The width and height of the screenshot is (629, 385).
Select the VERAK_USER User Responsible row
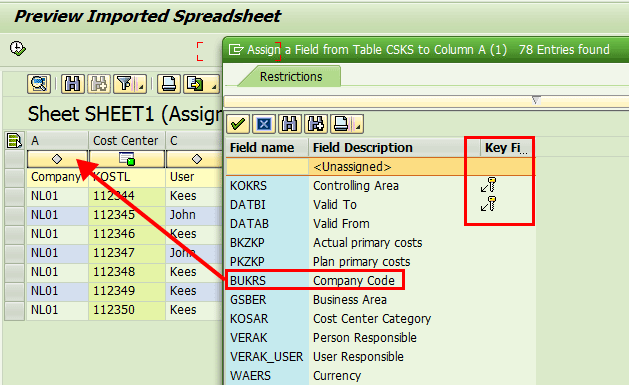click(380, 357)
